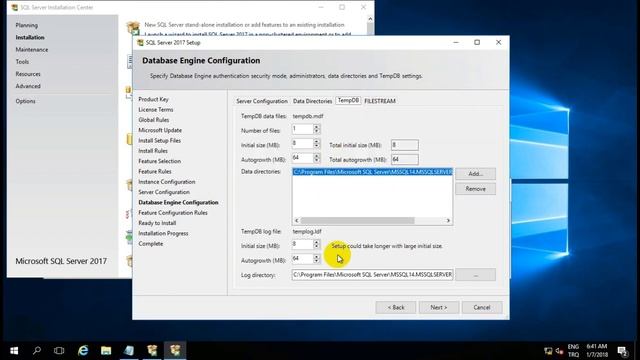This screenshot has width=640, height=360.
Task: Click Feature Selection setup step
Action: tap(159, 161)
